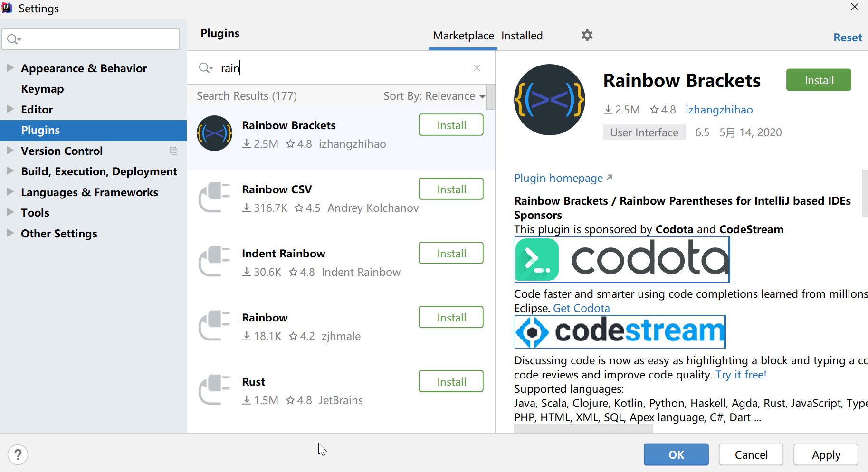Viewport: 868px width, 472px height.
Task: Expand the Tools settings node
Action: coord(10,212)
